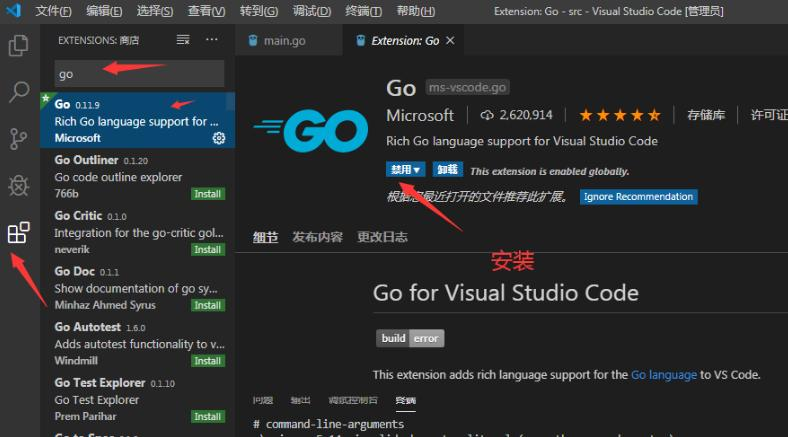788x437 pixels.
Task: Click the extensions search field
Action: pyautogui.click(x=139, y=74)
